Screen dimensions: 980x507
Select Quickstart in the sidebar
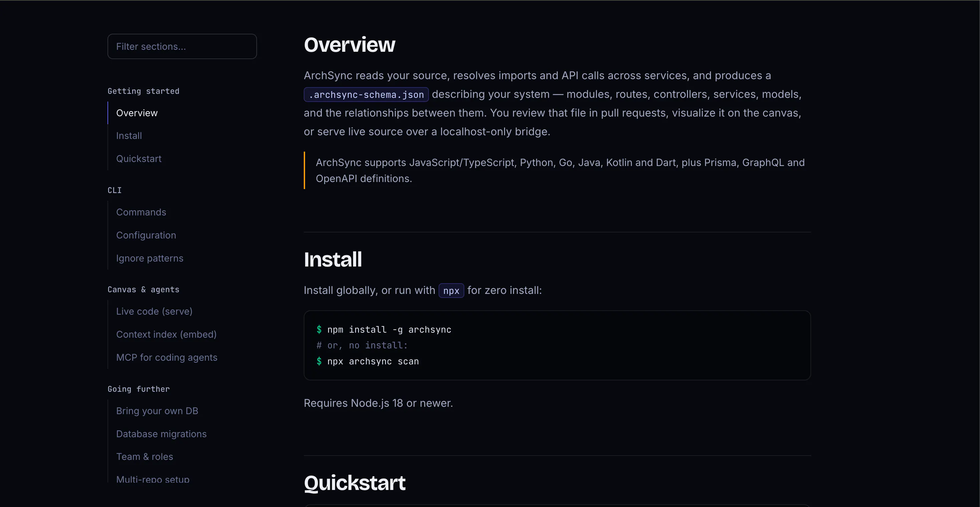(139, 159)
